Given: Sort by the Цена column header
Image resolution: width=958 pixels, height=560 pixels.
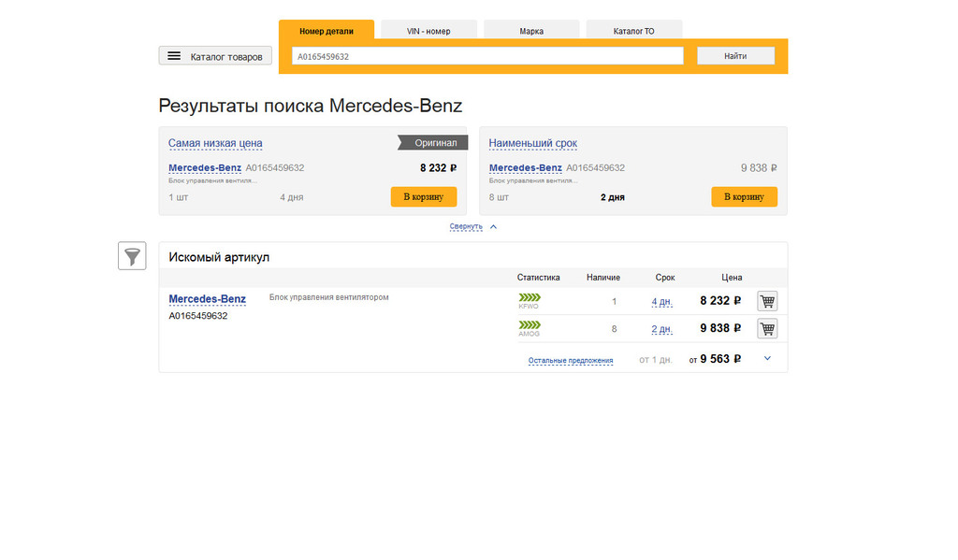Looking at the screenshot, I should point(732,278).
